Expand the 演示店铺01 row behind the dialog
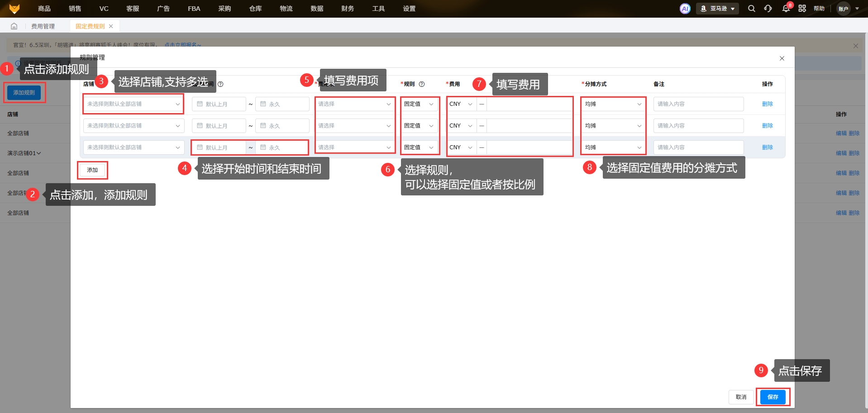This screenshot has width=868, height=413. [x=38, y=153]
